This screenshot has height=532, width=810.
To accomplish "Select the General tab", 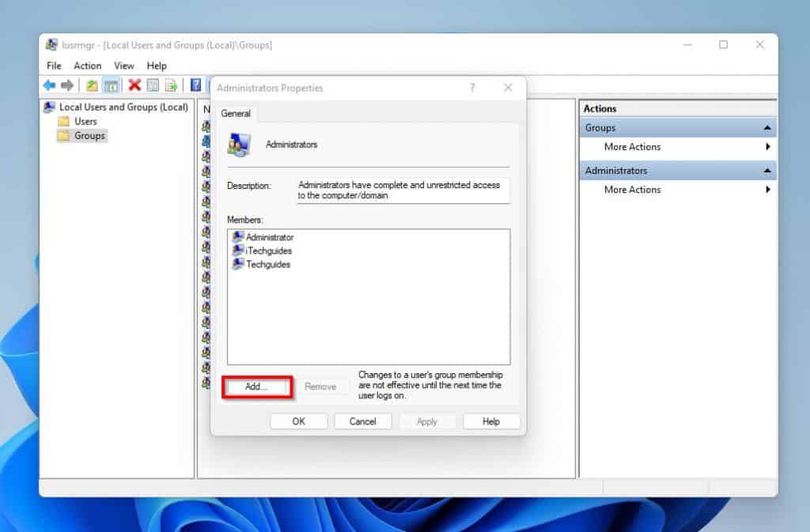I will (236, 114).
